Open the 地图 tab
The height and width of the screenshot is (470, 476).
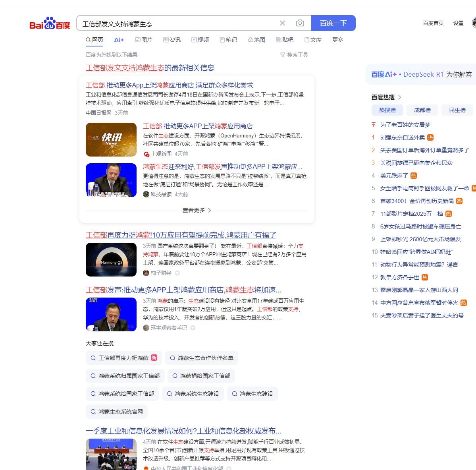(256, 40)
